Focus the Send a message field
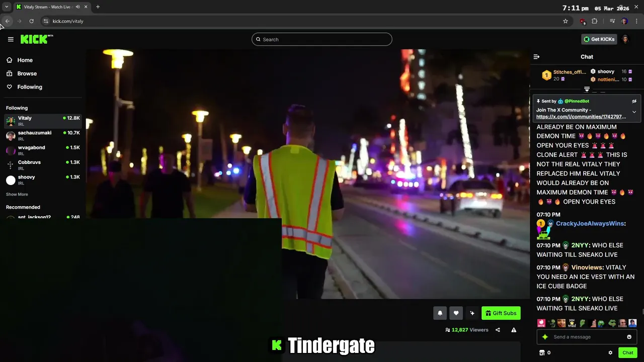Screen dimensions: 644x362 [588, 337]
